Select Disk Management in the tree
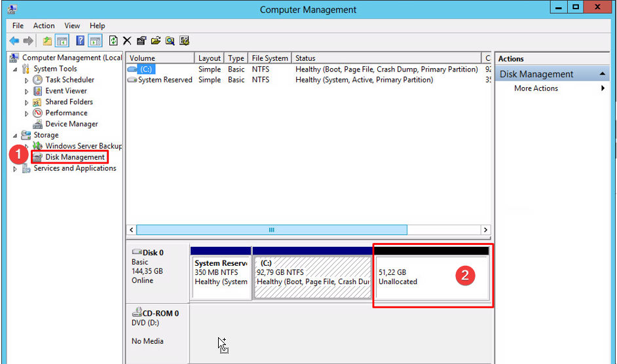 (75, 157)
